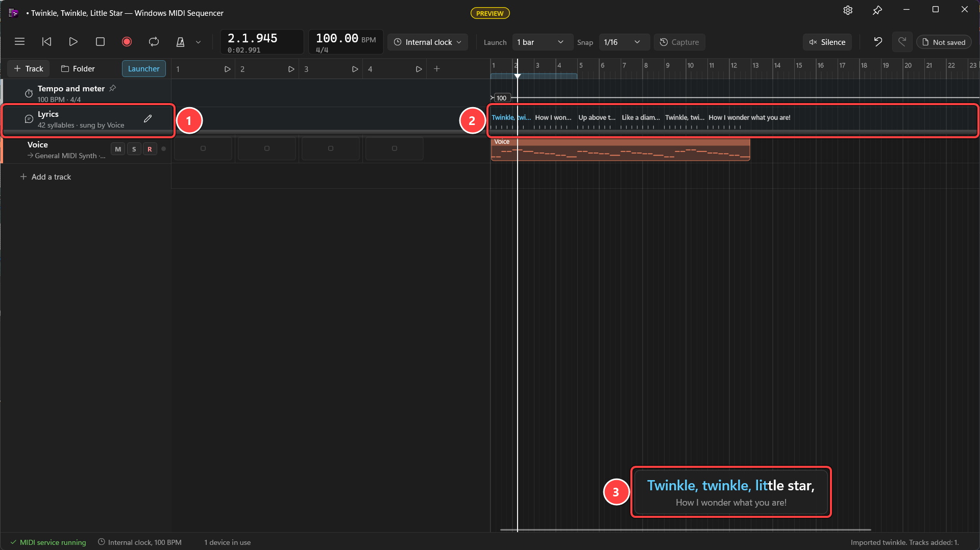Solo the Voice track
The height and width of the screenshot is (550, 980).
coord(134,149)
